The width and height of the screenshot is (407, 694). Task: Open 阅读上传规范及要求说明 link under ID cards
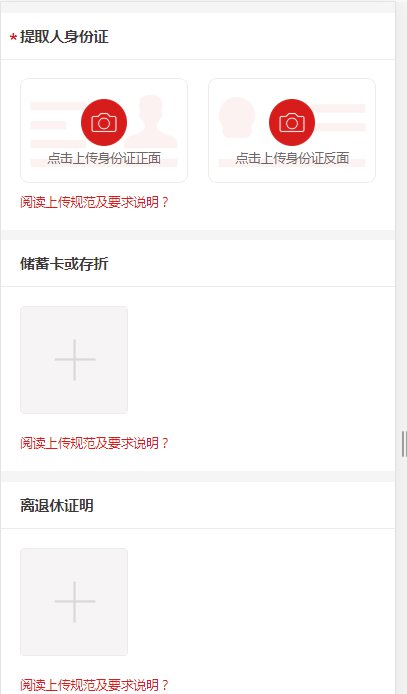click(x=94, y=202)
